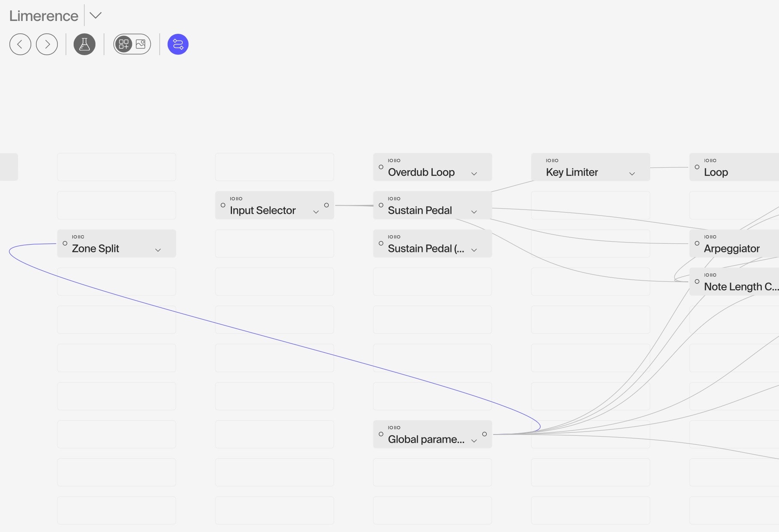This screenshot has height=532, width=779.
Task: Switch to the image view mode
Action: click(x=141, y=44)
